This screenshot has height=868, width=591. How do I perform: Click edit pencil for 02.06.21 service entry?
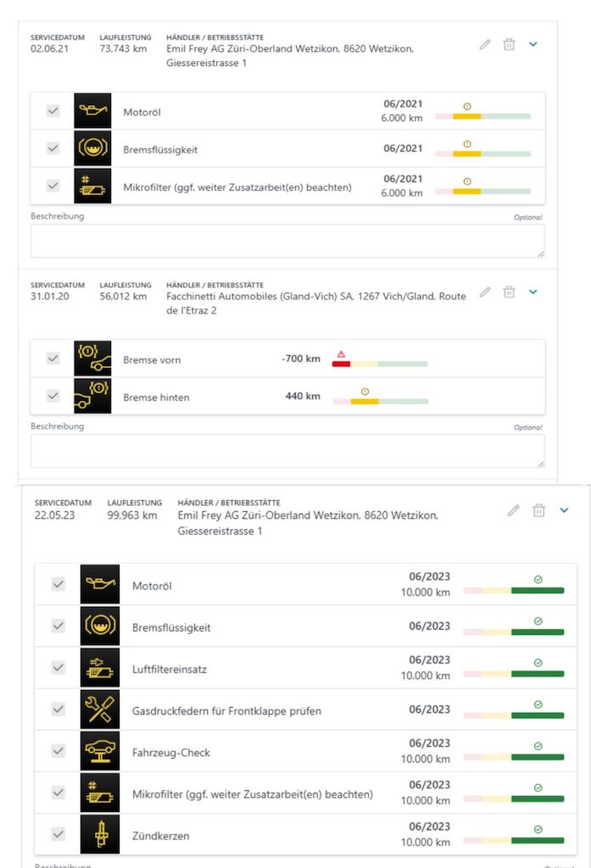coord(485,44)
